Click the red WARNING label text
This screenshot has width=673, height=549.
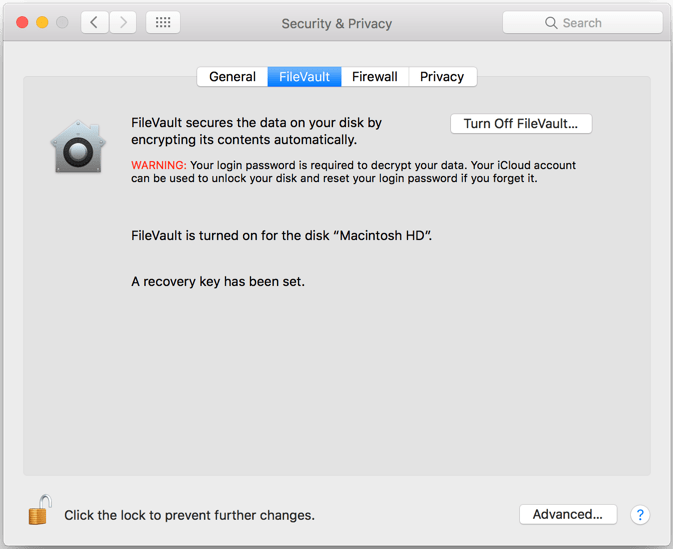(x=159, y=165)
